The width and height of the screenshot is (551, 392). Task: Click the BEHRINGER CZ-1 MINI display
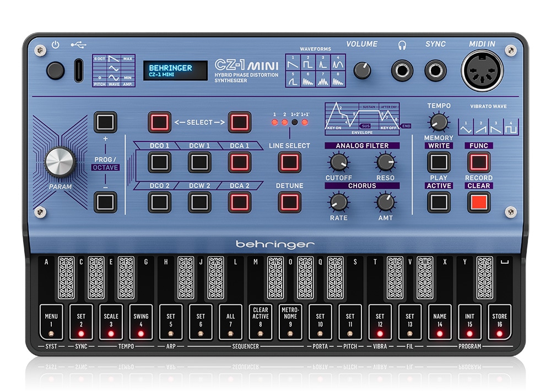(x=175, y=71)
